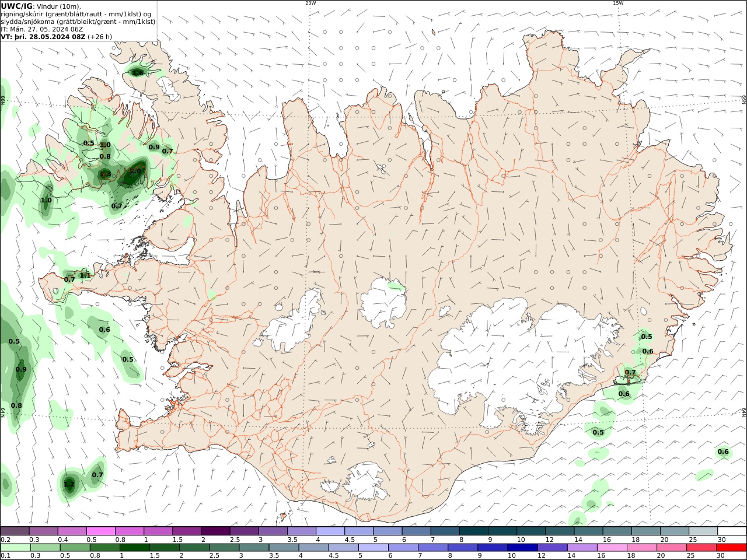Click the 1.1 precipitation value on the map
Screen dimensions: 747x560
click(85, 275)
